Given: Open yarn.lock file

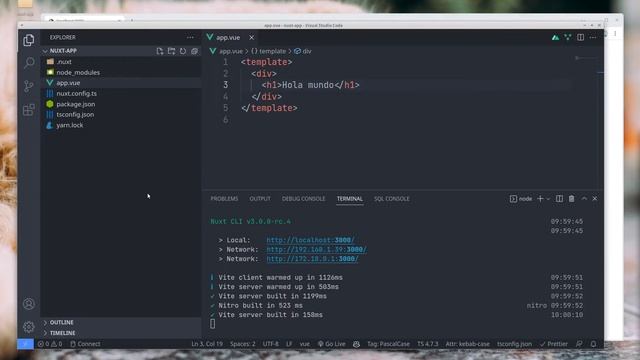Looking at the screenshot, I should coord(69,125).
